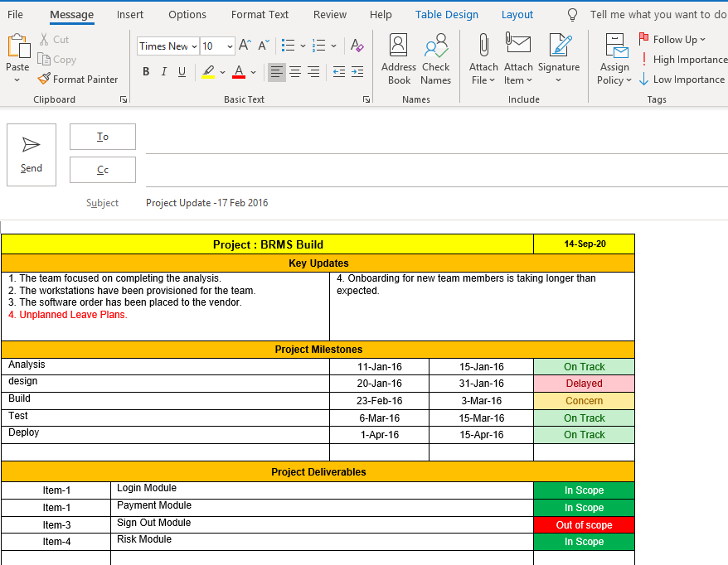Toggle italic formatting
The image size is (728, 565).
[x=163, y=72]
